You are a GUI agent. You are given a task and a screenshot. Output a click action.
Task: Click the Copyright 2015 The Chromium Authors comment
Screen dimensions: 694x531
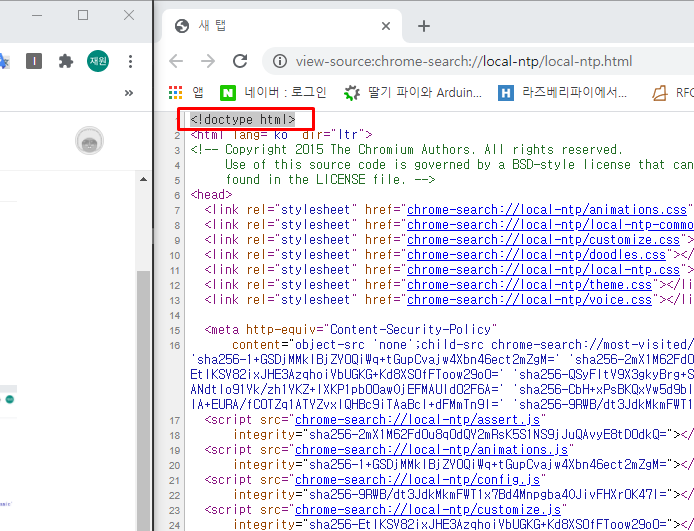coord(406,150)
